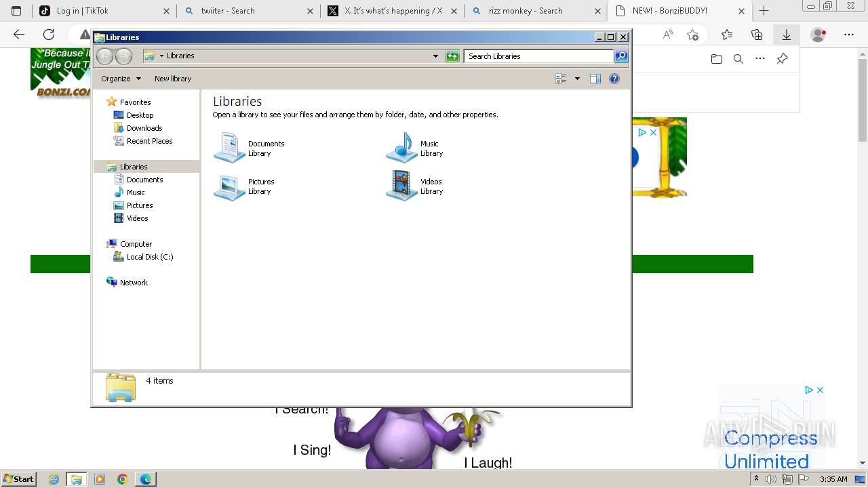Screen dimensions: 868x488
Task: Switch to the X. It's what's happening tab
Action: click(392, 11)
